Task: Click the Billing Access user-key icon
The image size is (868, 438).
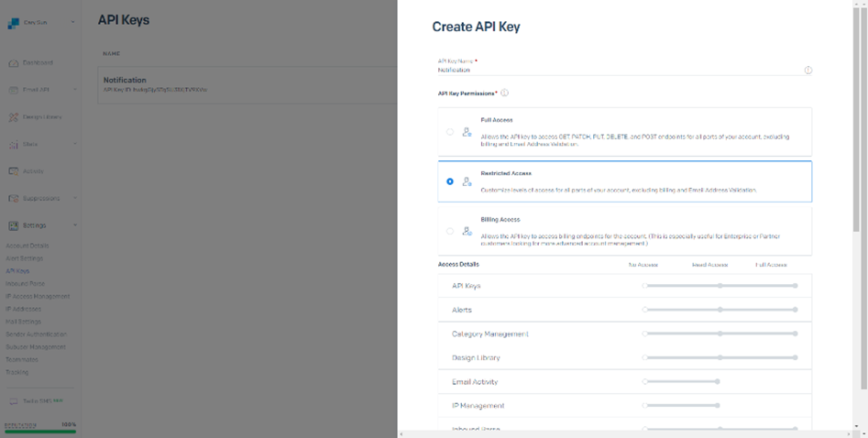Action: coord(467,232)
